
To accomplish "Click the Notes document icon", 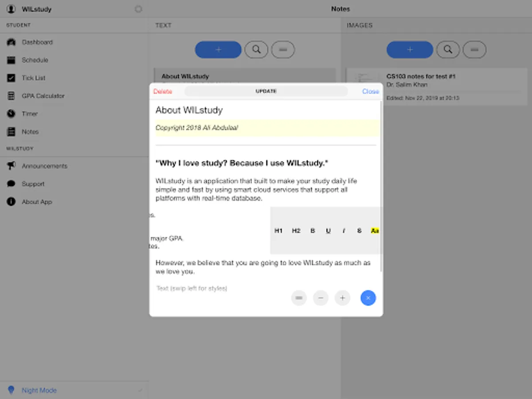I will (11, 132).
